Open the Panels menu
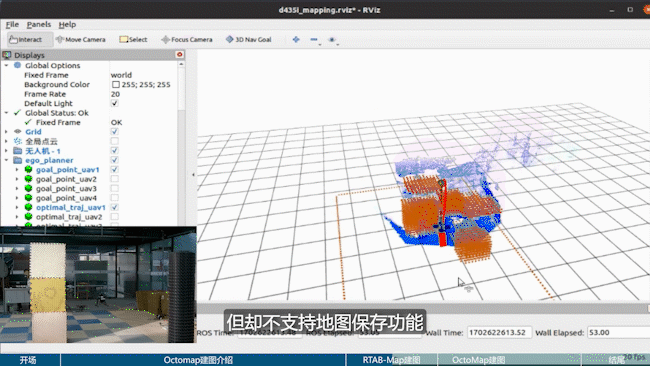The width and height of the screenshot is (650, 366). 39,24
